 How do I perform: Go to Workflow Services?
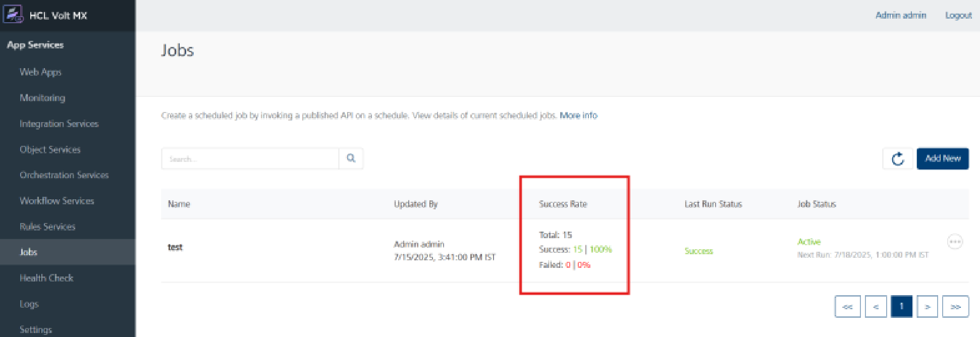(57, 201)
